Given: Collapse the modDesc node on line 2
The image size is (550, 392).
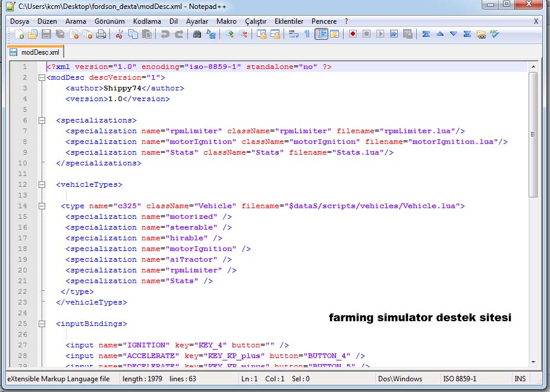Looking at the screenshot, I should (x=42, y=77).
